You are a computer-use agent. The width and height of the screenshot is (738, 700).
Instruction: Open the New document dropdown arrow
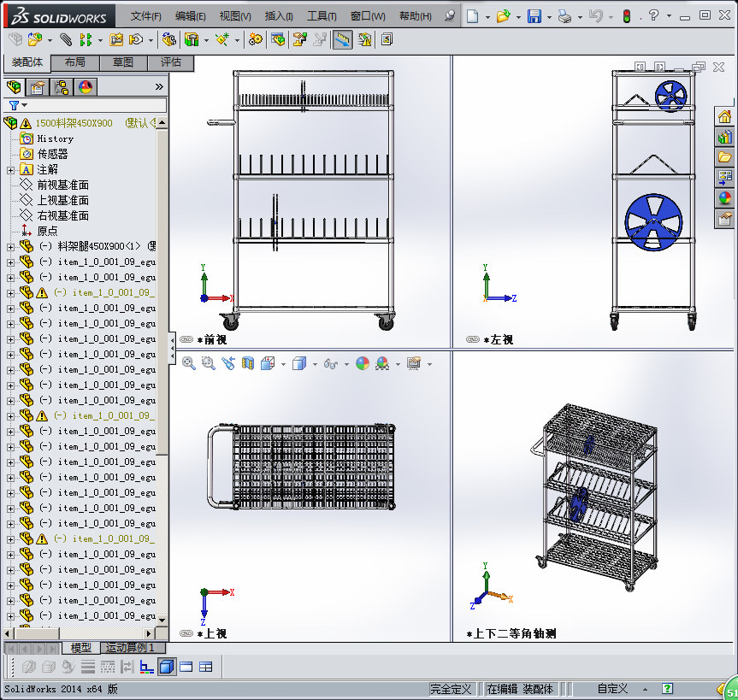pos(487,17)
